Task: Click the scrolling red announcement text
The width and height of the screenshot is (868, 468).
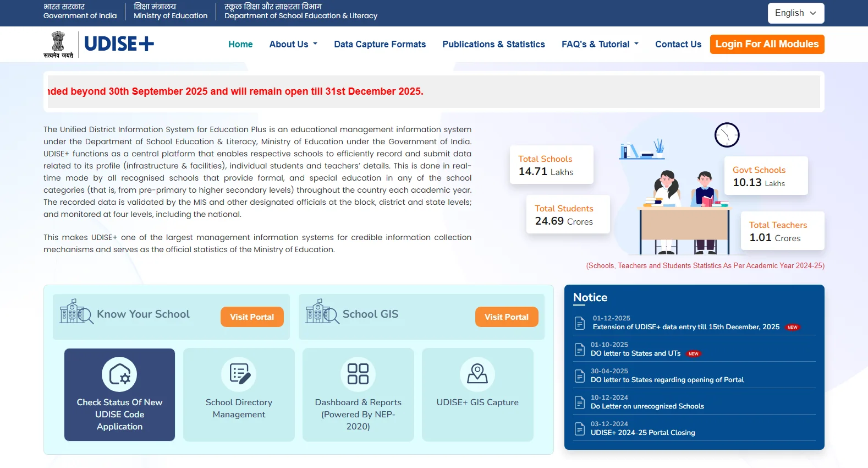Action: point(235,91)
